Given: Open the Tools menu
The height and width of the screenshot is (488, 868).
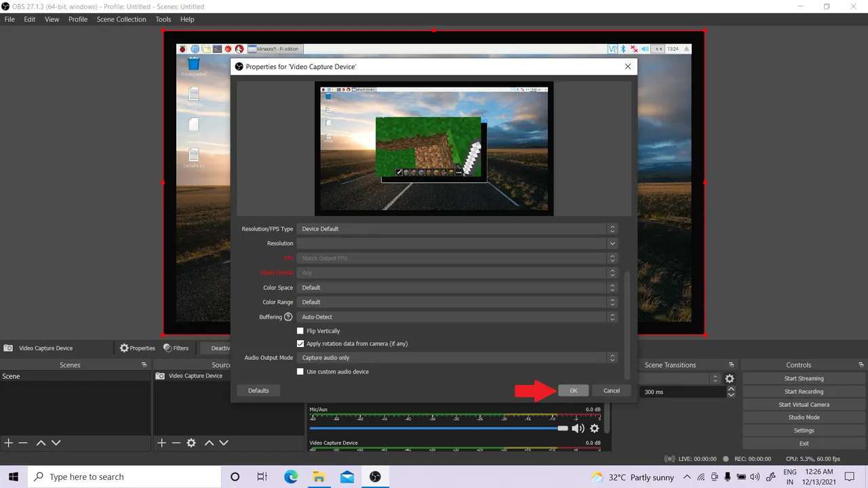Looking at the screenshot, I should point(163,19).
